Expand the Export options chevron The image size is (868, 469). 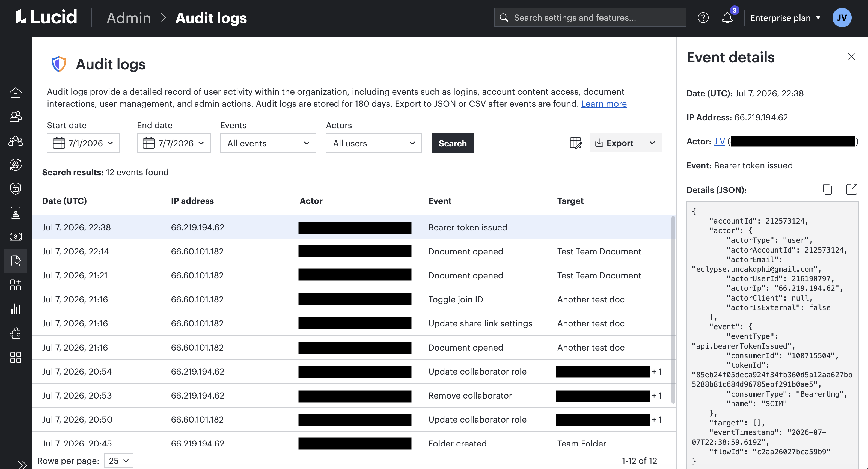[x=652, y=143]
